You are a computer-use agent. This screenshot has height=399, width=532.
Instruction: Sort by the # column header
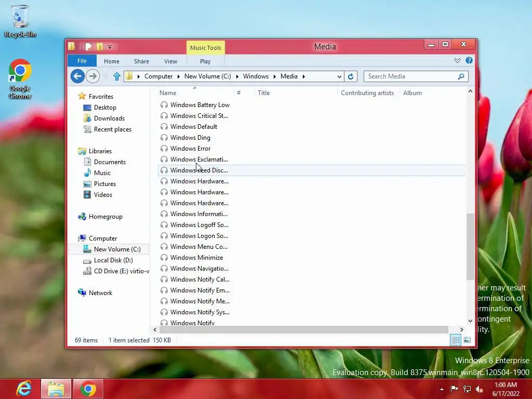(x=244, y=93)
